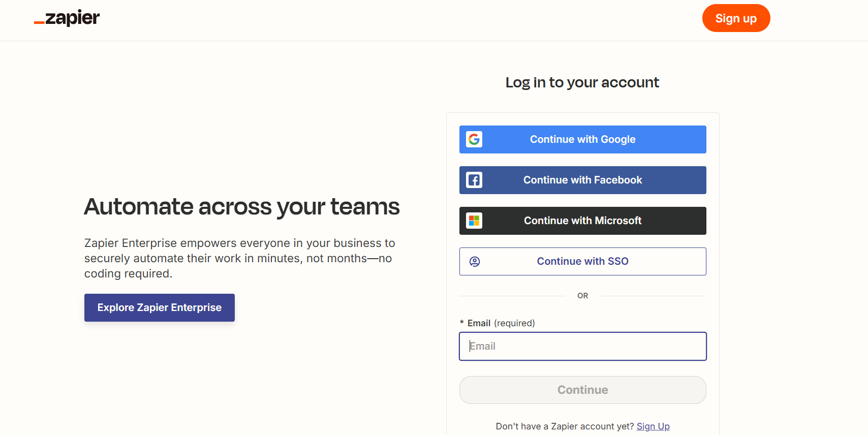Click "Don't have a Zapier account yet?" text
The image size is (868, 435).
pos(565,426)
